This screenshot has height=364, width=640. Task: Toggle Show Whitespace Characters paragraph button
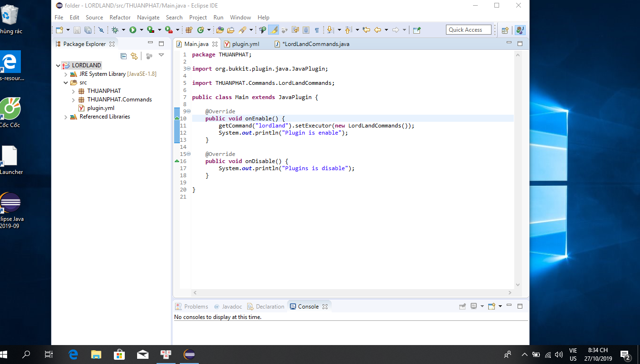316,30
